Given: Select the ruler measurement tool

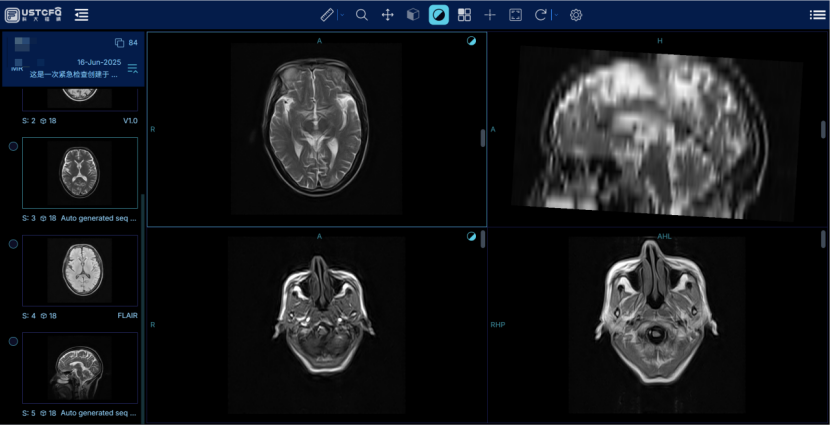Looking at the screenshot, I should click(x=328, y=15).
